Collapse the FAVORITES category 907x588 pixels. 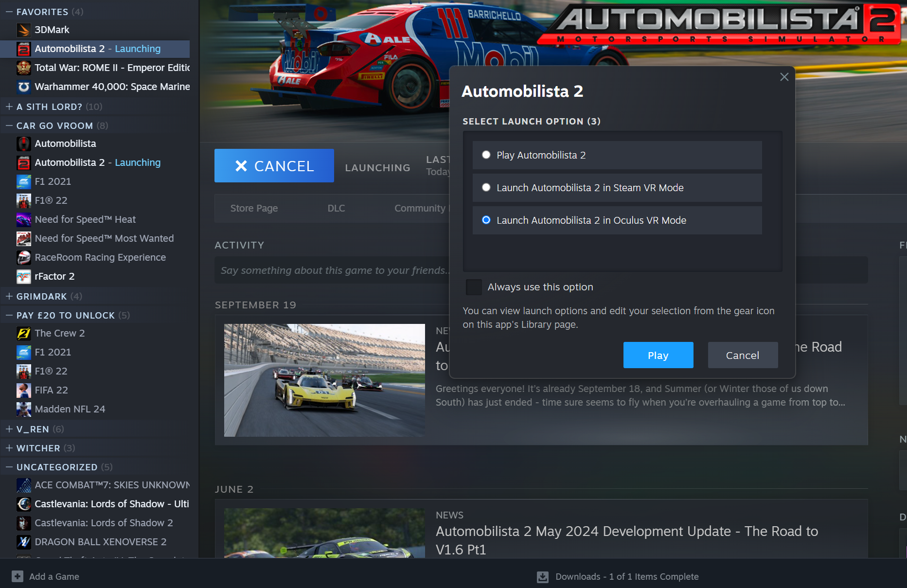click(x=9, y=12)
